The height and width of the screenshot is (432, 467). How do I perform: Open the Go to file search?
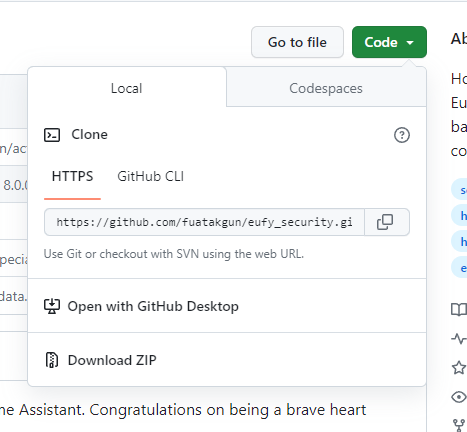(x=297, y=42)
